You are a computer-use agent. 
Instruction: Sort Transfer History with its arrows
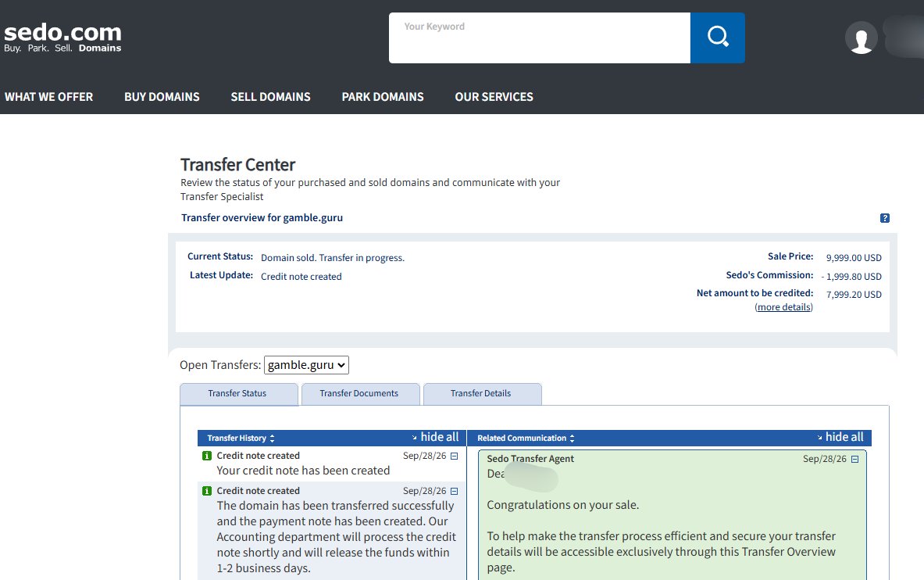(273, 439)
